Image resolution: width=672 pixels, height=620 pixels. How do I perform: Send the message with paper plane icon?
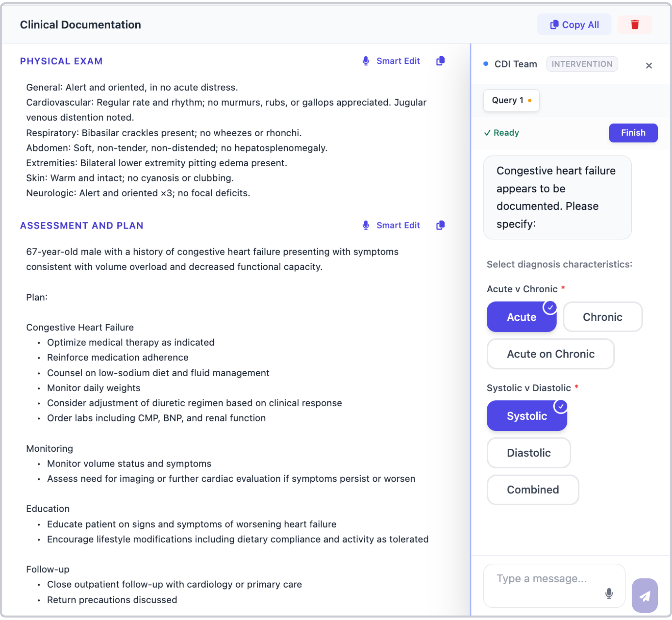(644, 595)
